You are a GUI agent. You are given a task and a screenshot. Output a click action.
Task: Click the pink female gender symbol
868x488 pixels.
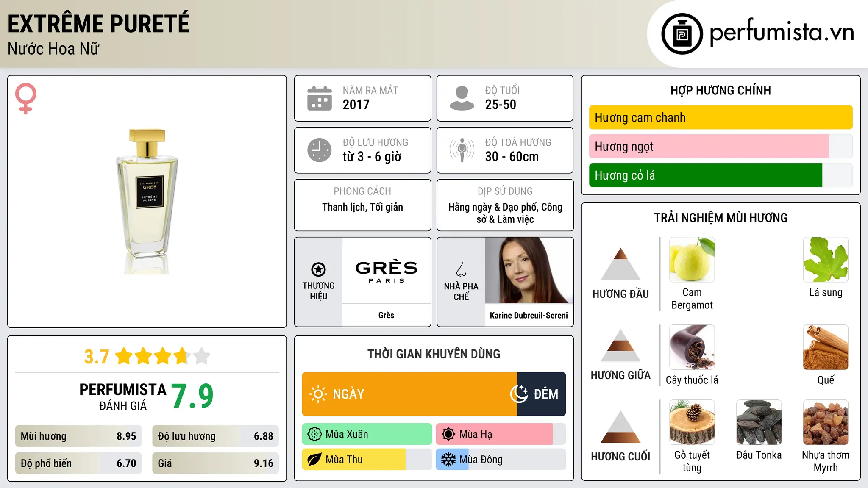pyautogui.click(x=26, y=98)
